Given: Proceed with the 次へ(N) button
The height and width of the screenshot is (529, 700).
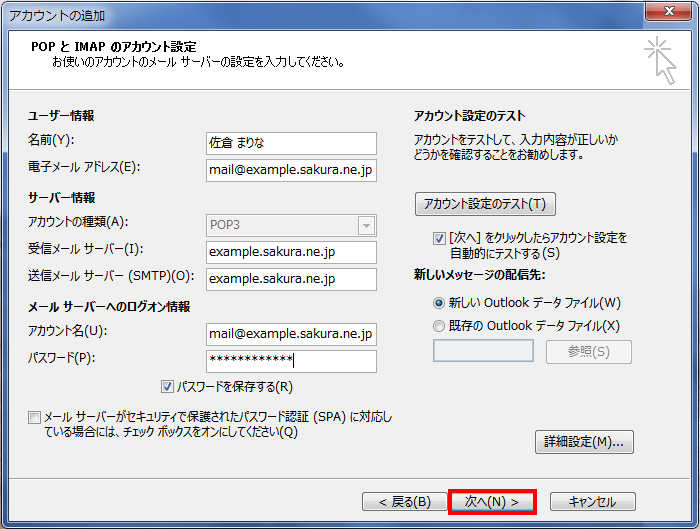Looking at the screenshot, I should click(x=492, y=501).
